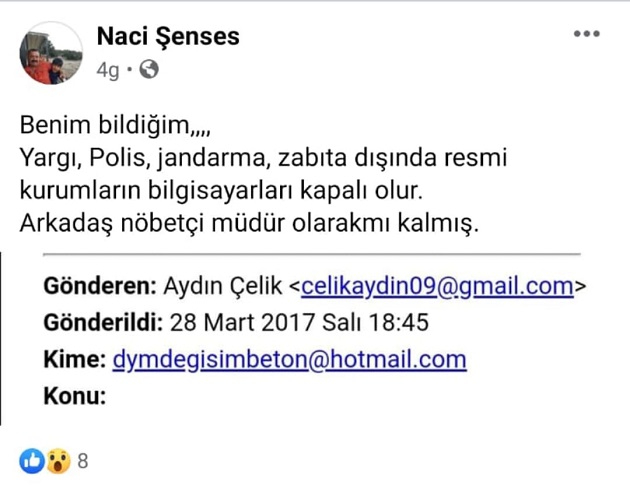
Task: Open the Naci Şenses profile name
Action: (x=168, y=37)
